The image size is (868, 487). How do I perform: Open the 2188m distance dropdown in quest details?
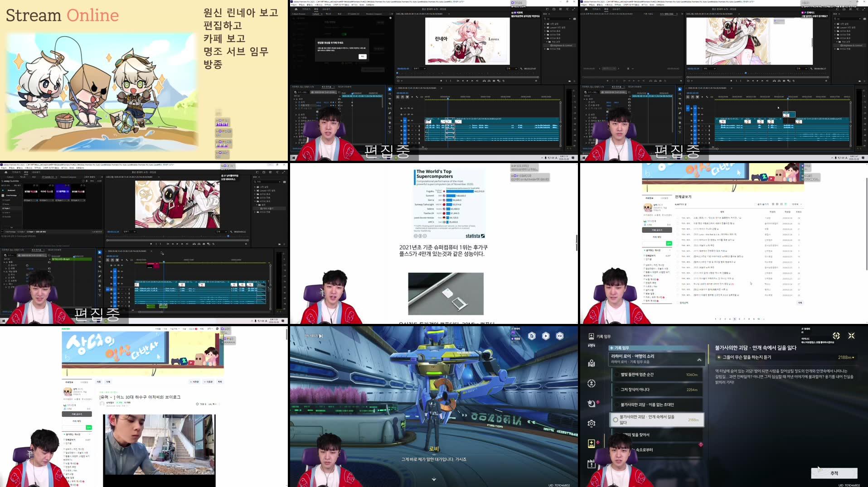click(x=847, y=357)
